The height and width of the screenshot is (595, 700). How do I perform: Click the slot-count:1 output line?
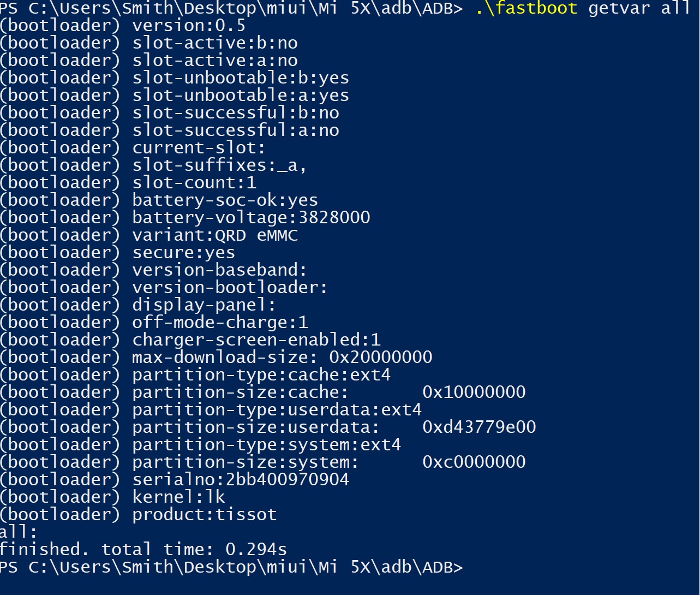pos(128,182)
